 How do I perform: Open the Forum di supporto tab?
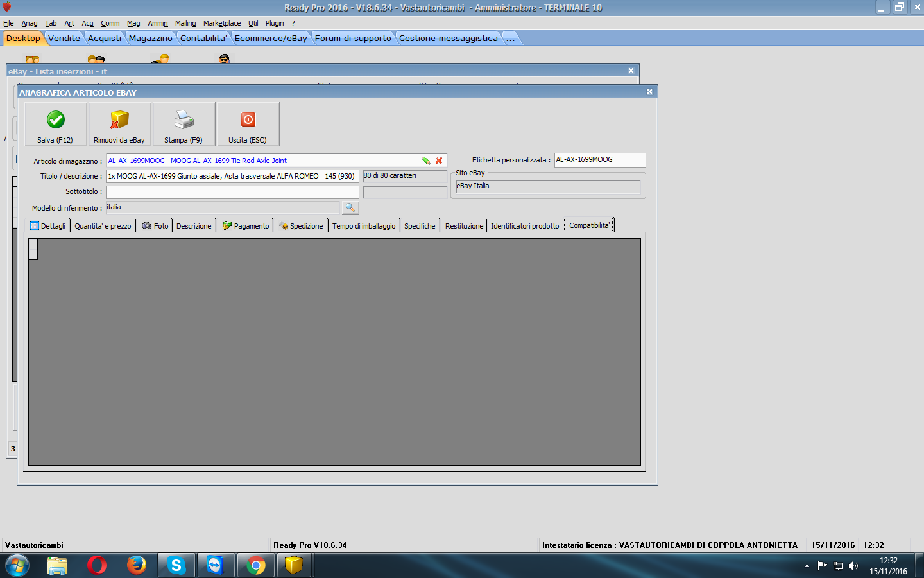353,38
